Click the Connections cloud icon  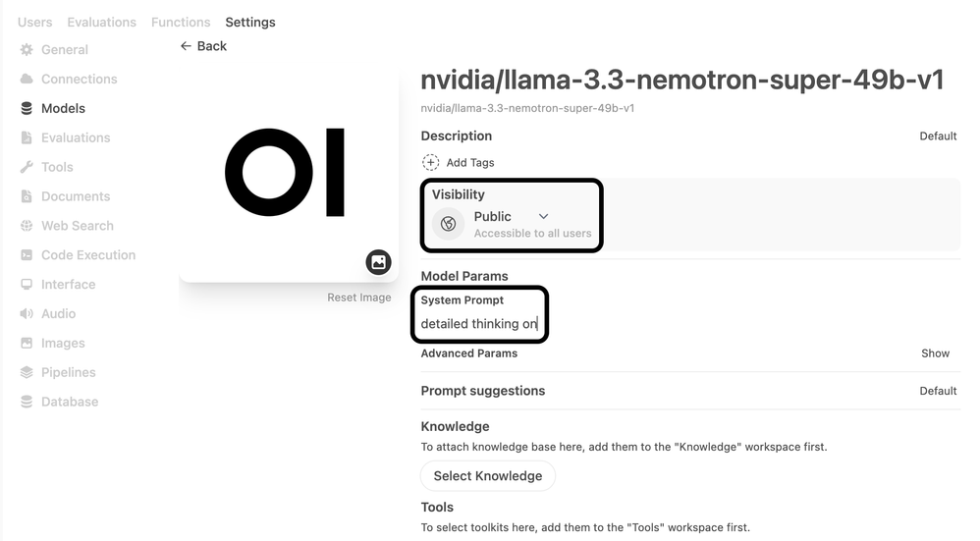[x=27, y=80]
